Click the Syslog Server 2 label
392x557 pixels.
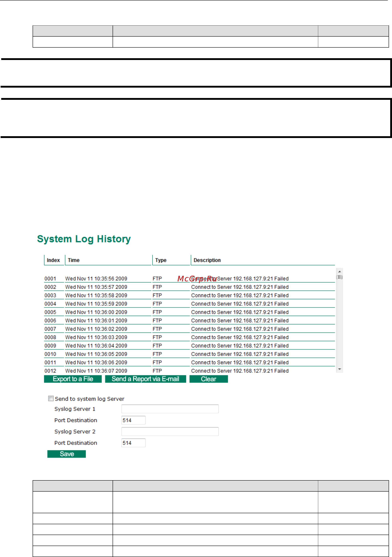[75, 431]
